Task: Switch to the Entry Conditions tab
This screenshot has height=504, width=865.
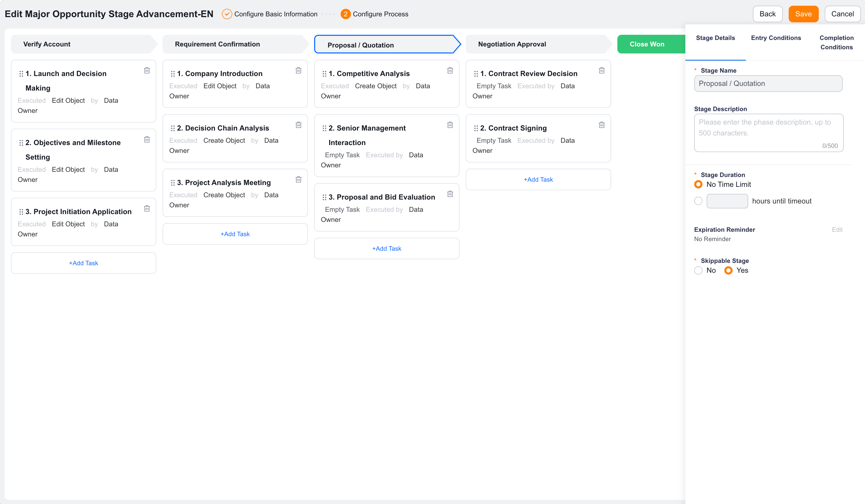Action: (776, 38)
